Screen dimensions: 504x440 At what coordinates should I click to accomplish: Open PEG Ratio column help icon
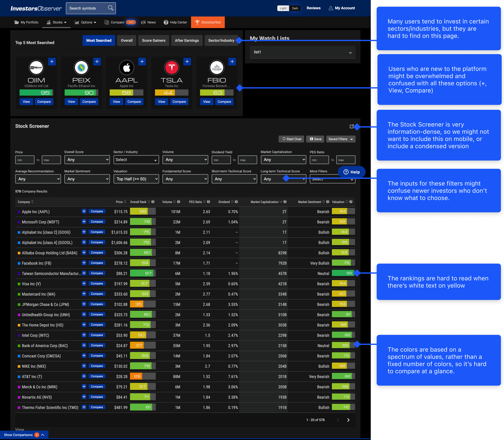pos(208,202)
